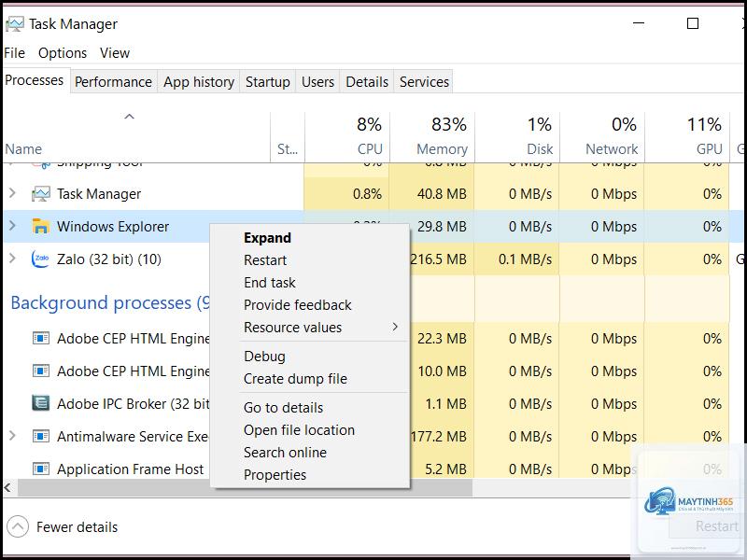Select the Application Frame Host row name
The height and width of the screenshot is (560, 747).
[x=130, y=469]
